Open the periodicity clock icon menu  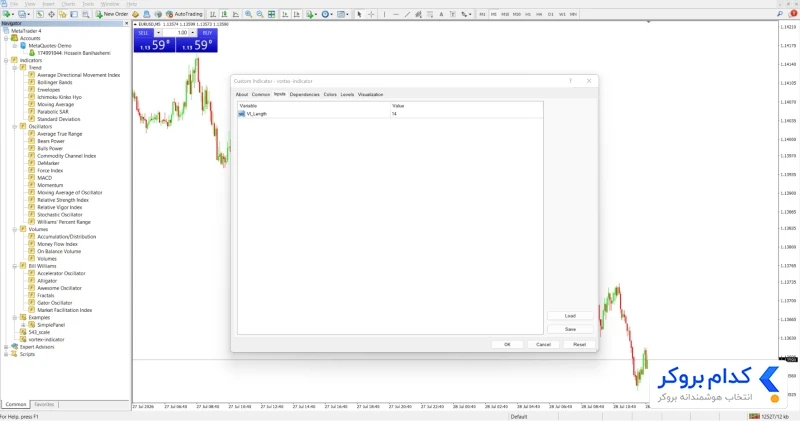pos(325,14)
